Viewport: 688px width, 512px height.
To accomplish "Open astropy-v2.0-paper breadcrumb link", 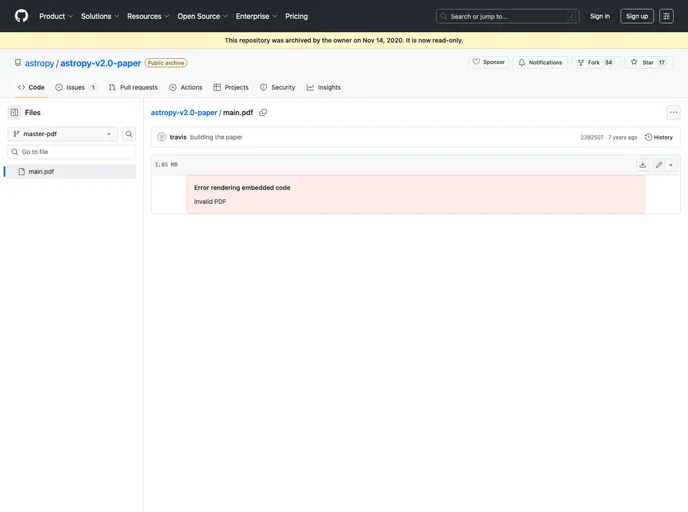I will (x=184, y=112).
